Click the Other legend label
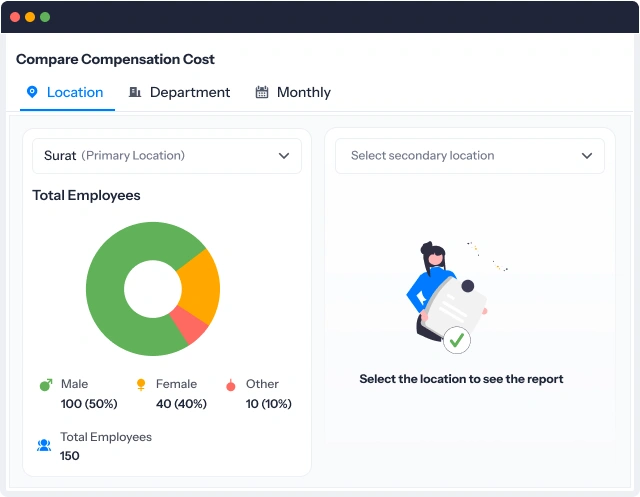 click(262, 384)
